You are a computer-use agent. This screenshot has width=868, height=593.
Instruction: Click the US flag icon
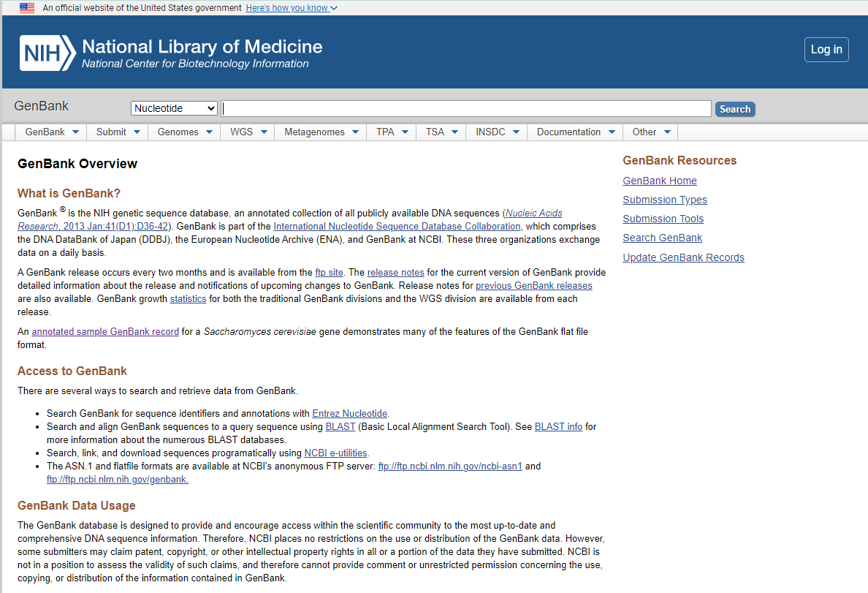tap(26, 8)
